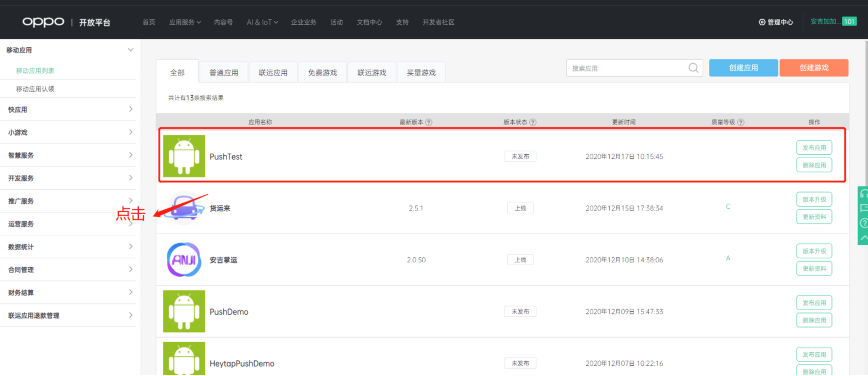Open the 应用服务 dropdown menu
This screenshot has width=868, height=376.
click(184, 22)
